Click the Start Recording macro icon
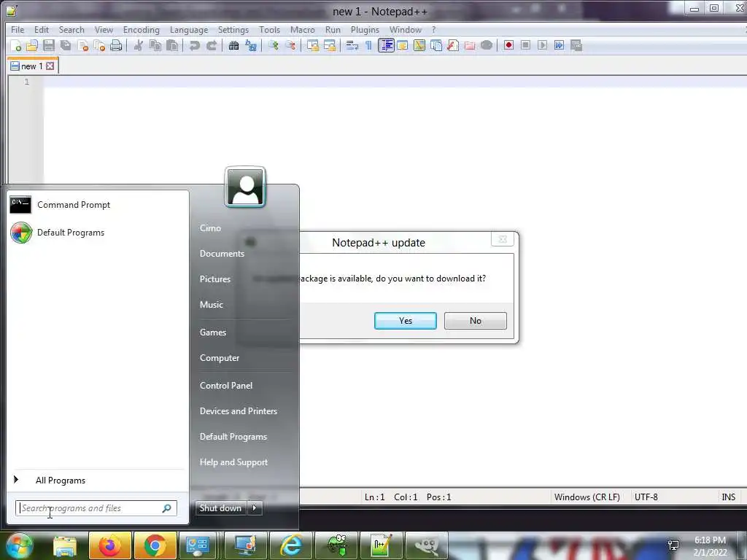 pos(508,45)
